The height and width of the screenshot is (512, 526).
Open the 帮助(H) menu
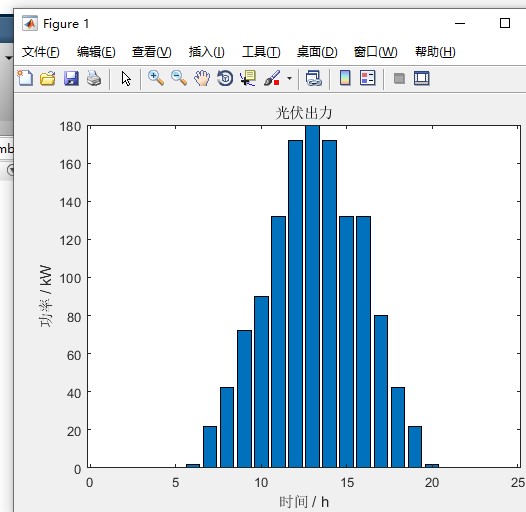coord(435,52)
